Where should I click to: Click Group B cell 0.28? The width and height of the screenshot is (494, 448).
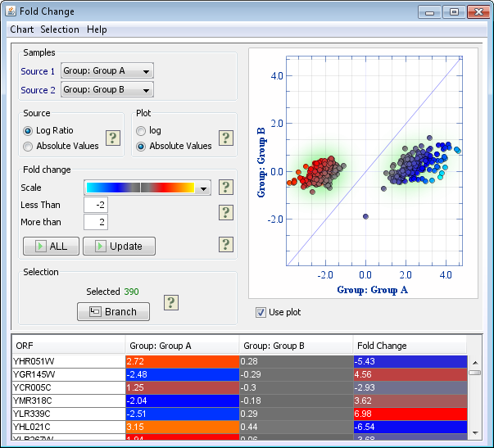click(x=296, y=362)
